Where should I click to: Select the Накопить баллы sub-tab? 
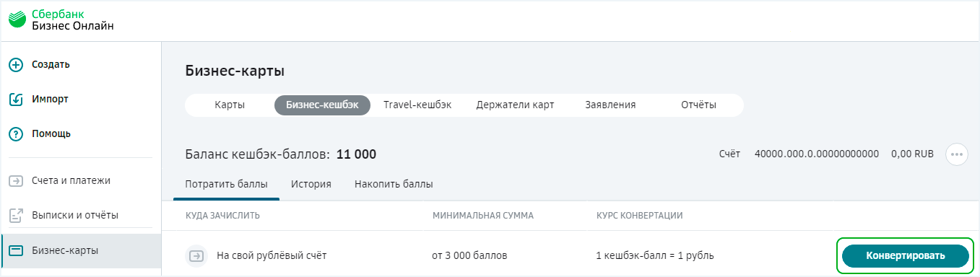coord(394,184)
